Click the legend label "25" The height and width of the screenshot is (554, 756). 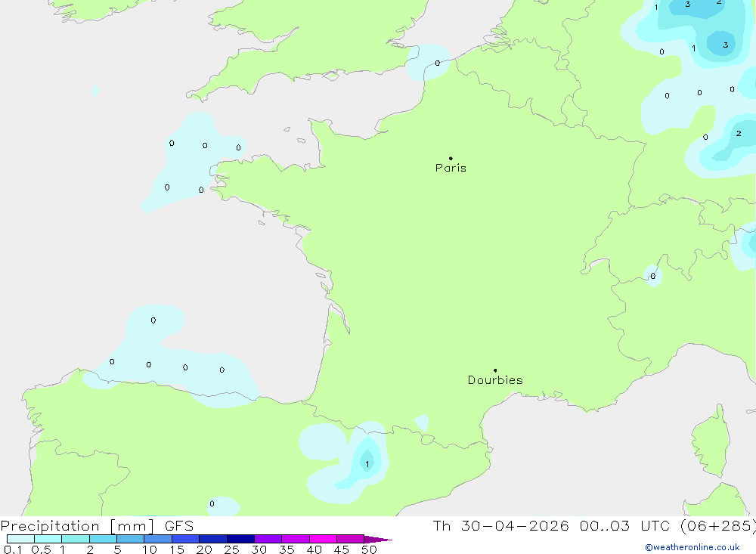click(231, 549)
